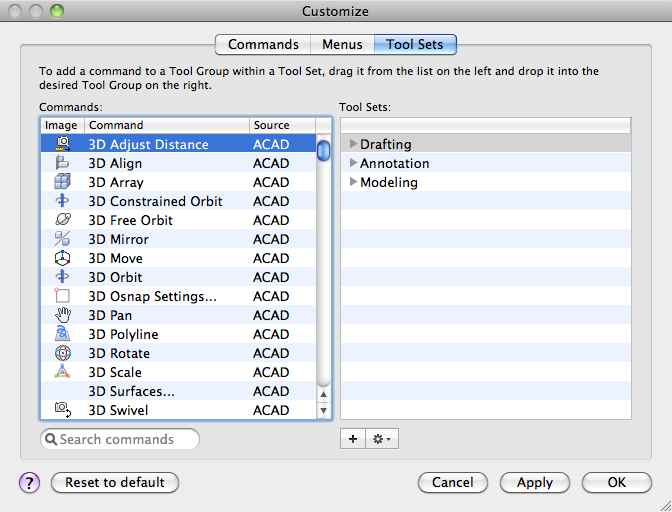Select the 3D Rotate icon
Viewport: 672px width, 512px height.
click(62, 353)
